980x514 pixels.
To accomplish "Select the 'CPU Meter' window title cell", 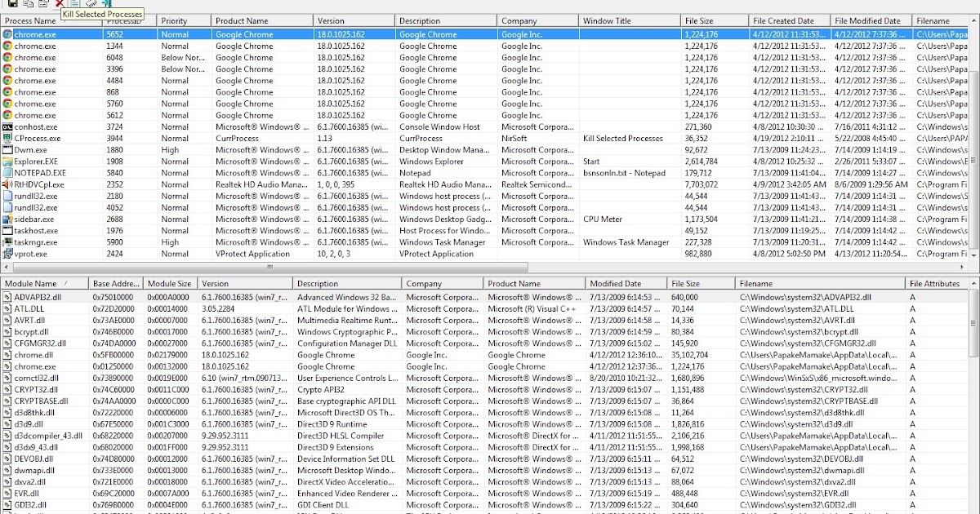I will click(630, 219).
